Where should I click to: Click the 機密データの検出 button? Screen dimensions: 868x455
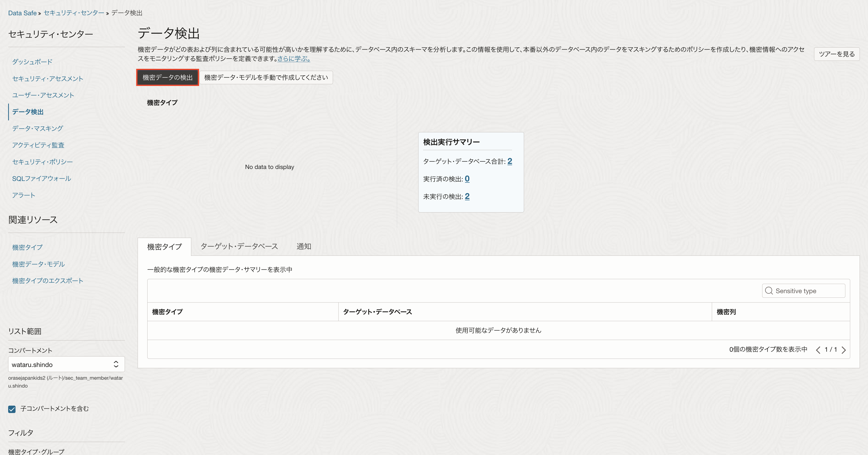click(x=167, y=77)
